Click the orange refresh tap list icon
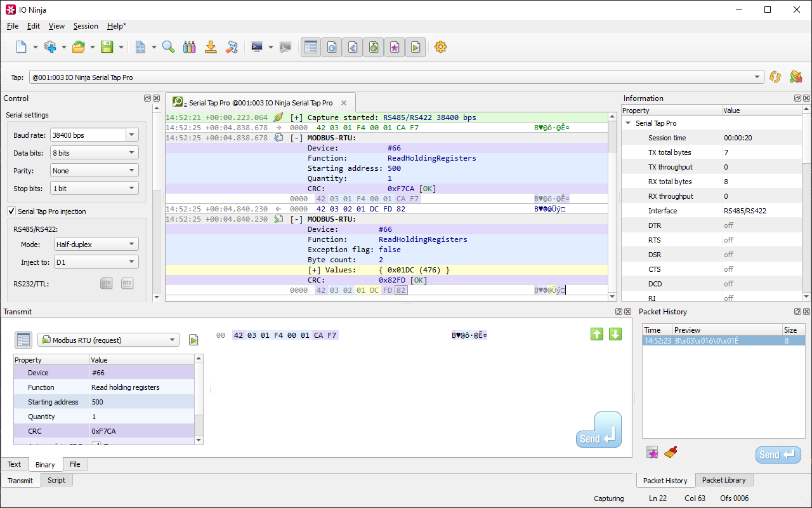812x508 pixels. click(x=775, y=77)
